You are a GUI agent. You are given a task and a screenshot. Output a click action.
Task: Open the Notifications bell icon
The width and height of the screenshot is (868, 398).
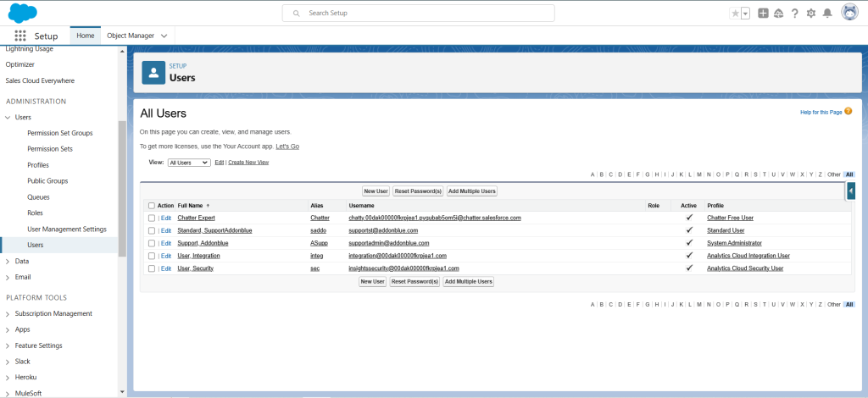827,14
